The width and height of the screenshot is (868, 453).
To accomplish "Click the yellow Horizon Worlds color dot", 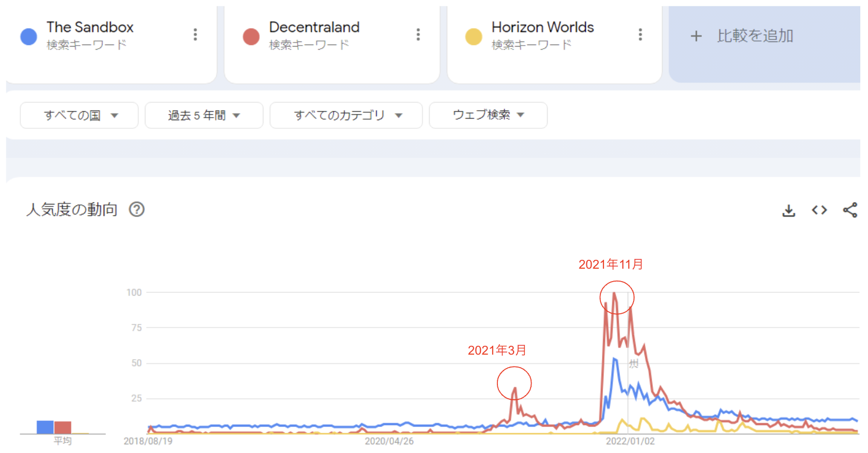I will pyautogui.click(x=474, y=36).
